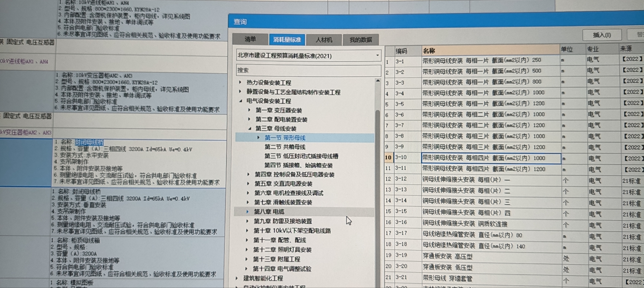
Task: Collapse 第三章 母线安装 node
Action: click(250, 128)
